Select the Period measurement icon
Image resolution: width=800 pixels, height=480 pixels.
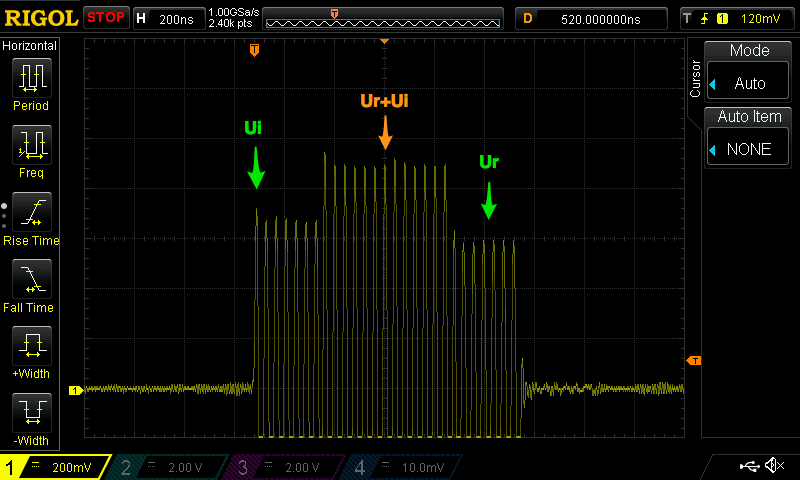pyautogui.click(x=30, y=79)
